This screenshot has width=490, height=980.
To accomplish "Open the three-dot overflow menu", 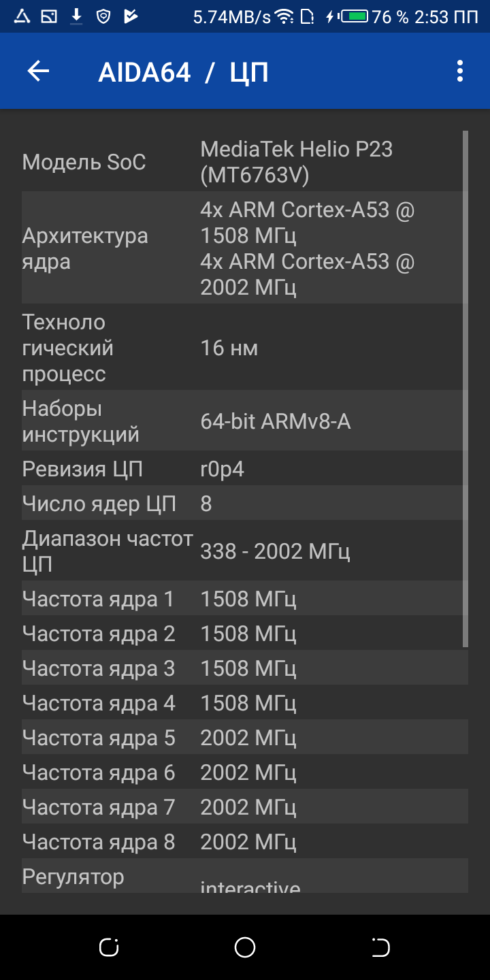I will coord(460,71).
